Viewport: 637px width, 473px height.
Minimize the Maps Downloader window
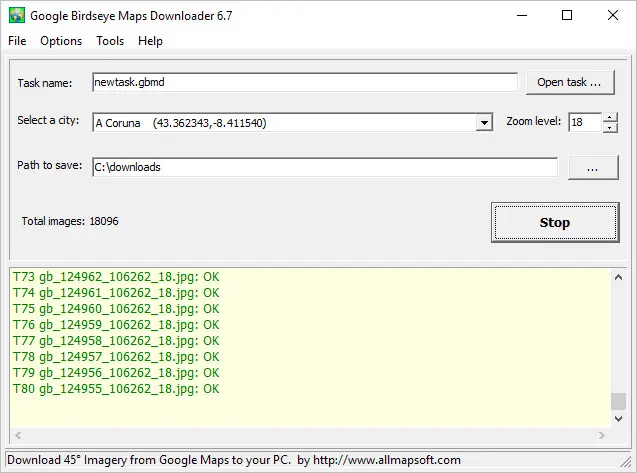point(522,15)
